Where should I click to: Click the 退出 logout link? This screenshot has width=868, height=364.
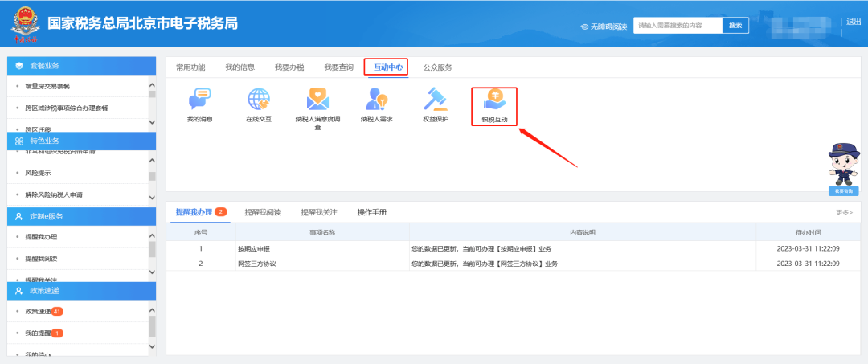click(x=854, y=22)
